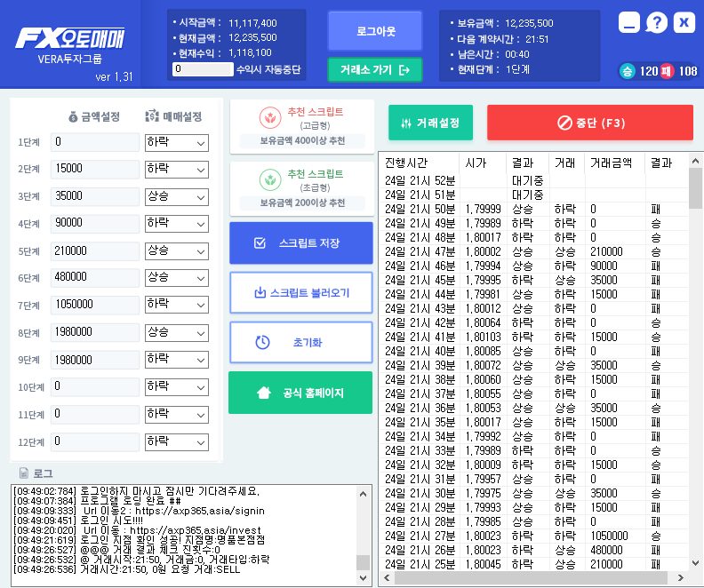Open the 3단계 direction dropdown
This screenshot has height=588, width=704.
point(177,197)
